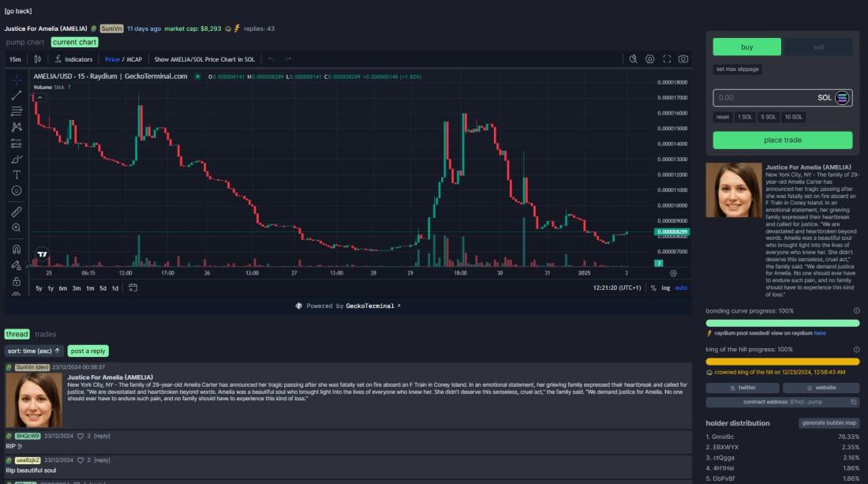
Task: Click the place trade button
Action: coord(783,140)
